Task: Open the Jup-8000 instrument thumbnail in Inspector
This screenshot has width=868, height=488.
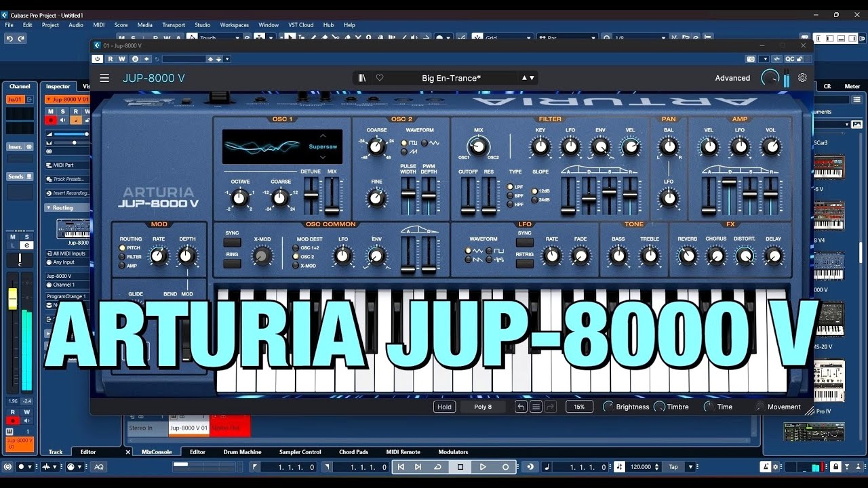Action: click(x=73, y=228)
